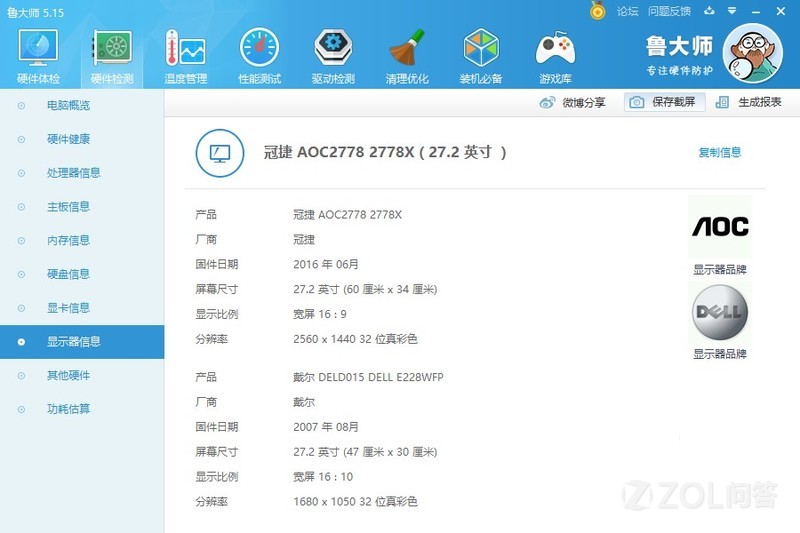The image size is (800, 533).
Task: Click product value 戴尔 DELD015 DELL E228WFP
Action: coord(368,377)
